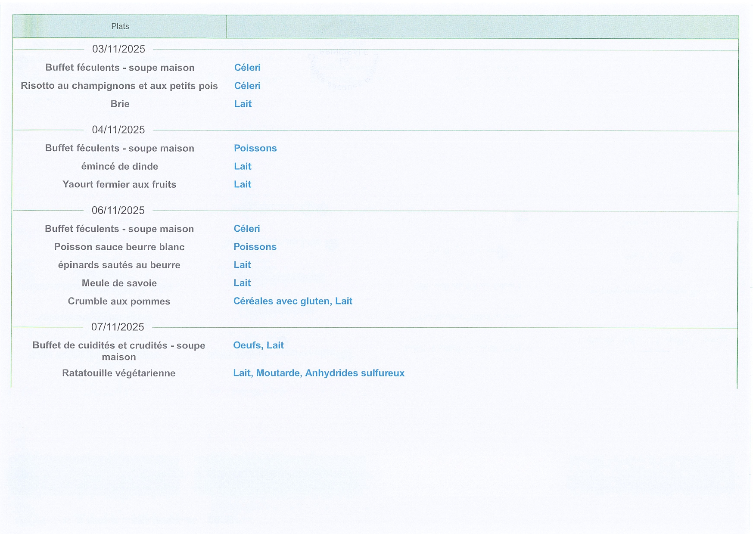The width and height of the screenshot is (756, 534).
Task: Select épinards sautés au beurre
Action: point(119,265)
